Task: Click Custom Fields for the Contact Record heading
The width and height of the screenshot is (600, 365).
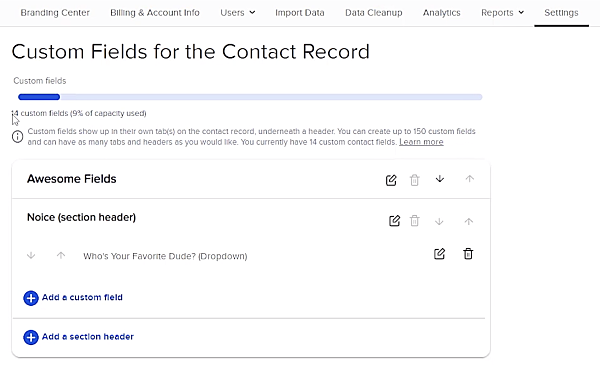Action: pyautogui.click(x=191, y=52)
